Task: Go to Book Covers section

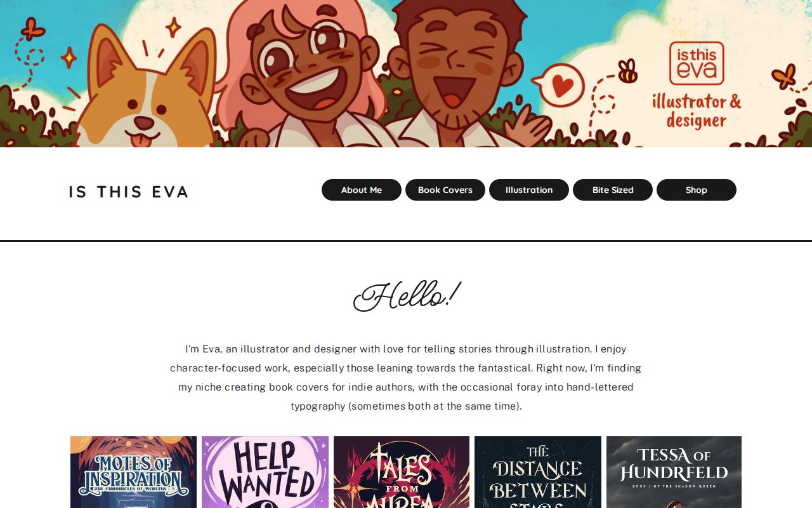Action: click(x=445, y=190)
